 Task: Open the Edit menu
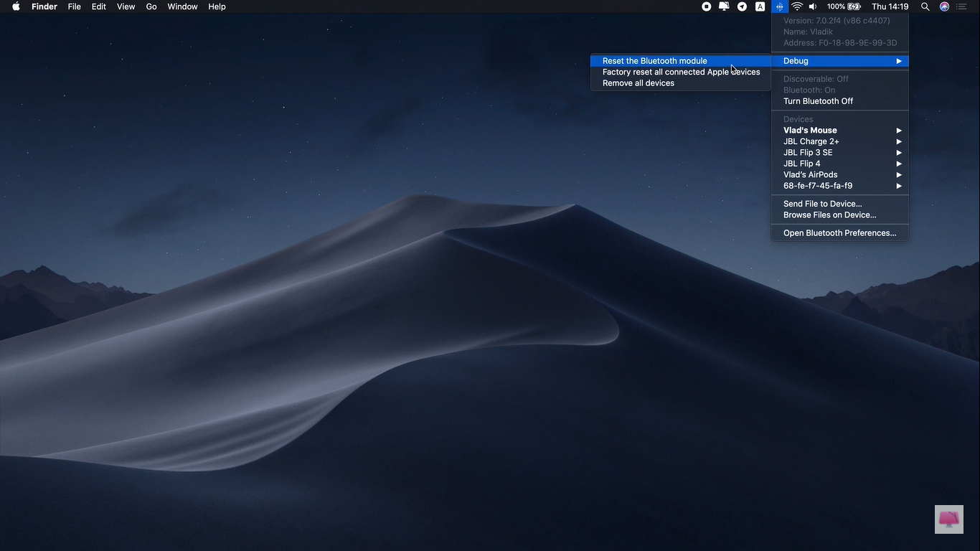(x=99, y=6)
